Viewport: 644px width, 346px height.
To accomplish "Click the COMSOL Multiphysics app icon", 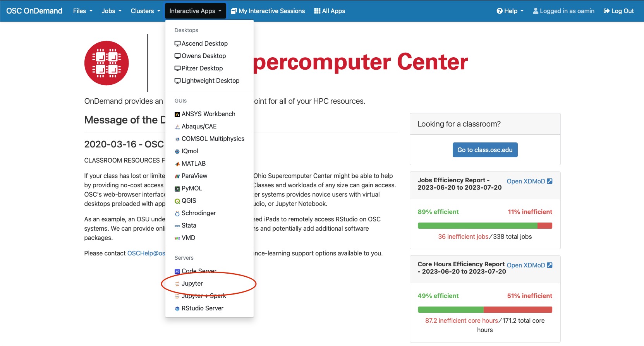I will click(177, 139).
